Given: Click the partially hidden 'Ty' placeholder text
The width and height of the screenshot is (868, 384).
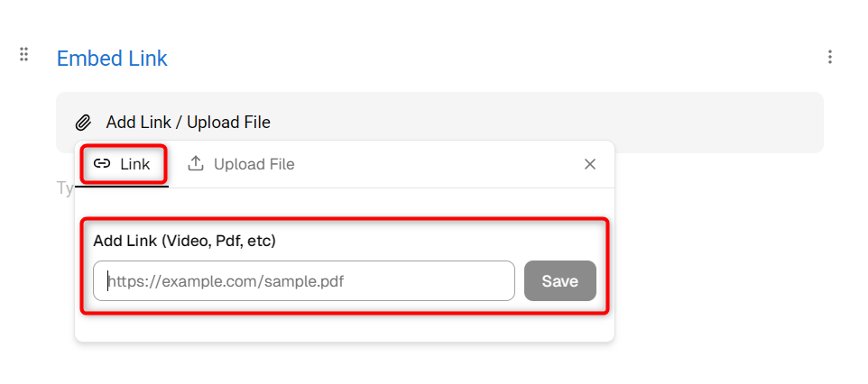Looking at the screenshot, I should (65, 188).
